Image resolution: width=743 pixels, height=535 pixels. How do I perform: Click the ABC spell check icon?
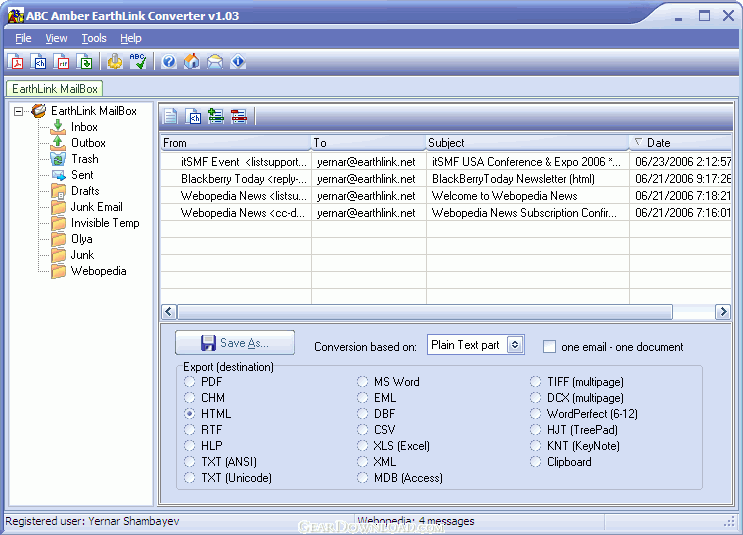pyautogui.click(x=138, y=62)
